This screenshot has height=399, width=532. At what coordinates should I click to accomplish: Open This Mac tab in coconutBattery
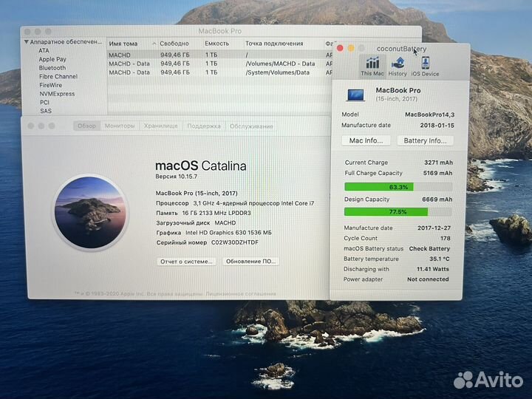[372, 66]
